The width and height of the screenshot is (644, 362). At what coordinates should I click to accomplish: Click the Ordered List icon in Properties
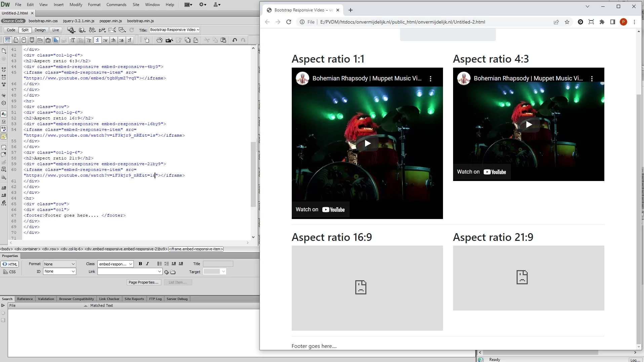(x=167, y=264)
